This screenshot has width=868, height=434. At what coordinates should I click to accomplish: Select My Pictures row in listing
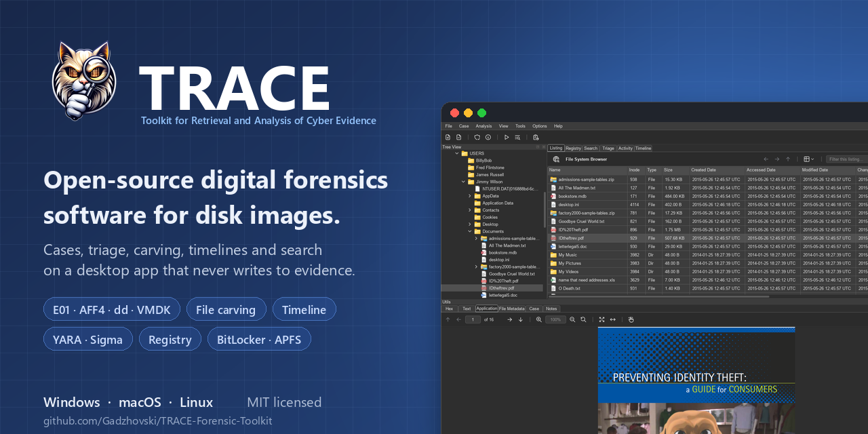708,263
